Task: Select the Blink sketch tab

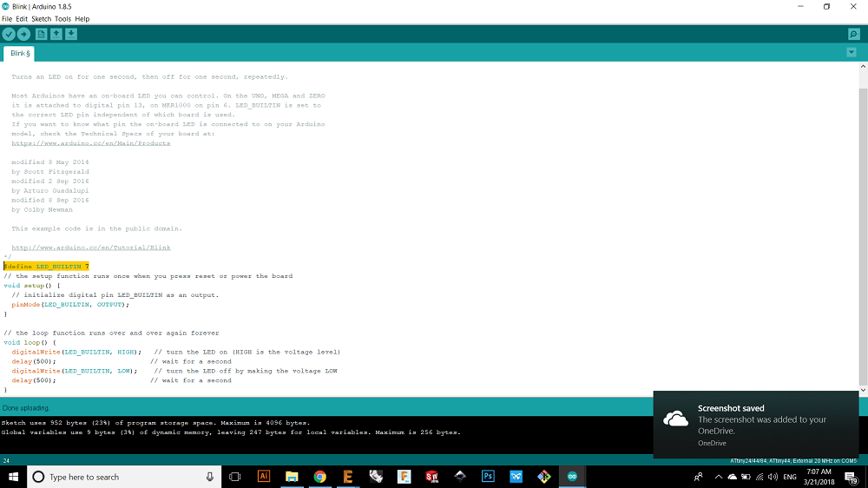Action: pos(19,54)
